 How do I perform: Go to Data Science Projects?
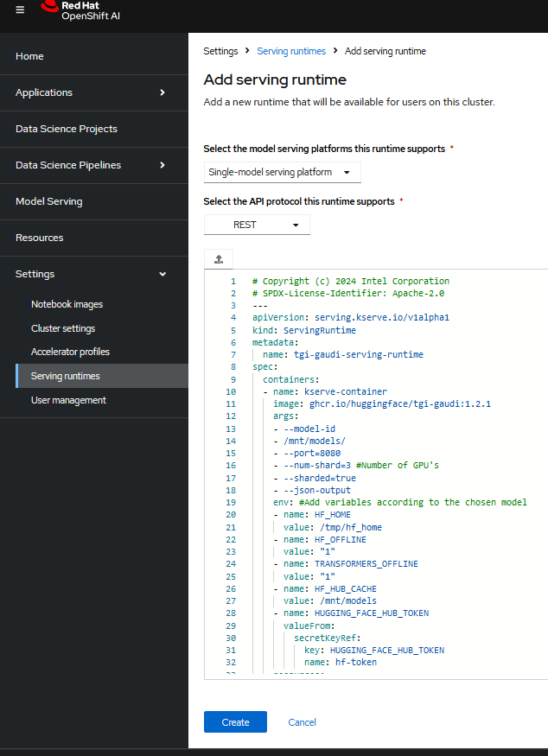(x=67, y=129)
